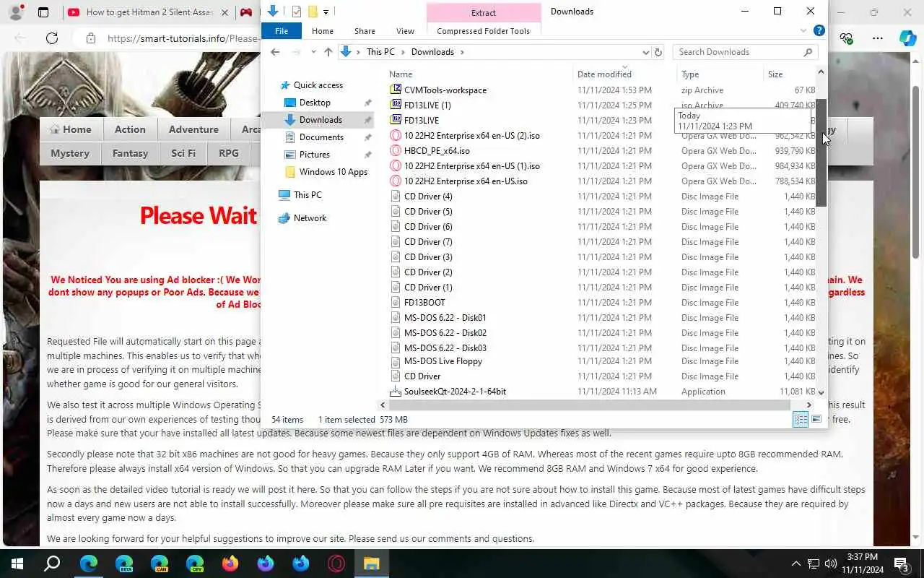Click File Explorer icon on taskbar

click(372, 564)
